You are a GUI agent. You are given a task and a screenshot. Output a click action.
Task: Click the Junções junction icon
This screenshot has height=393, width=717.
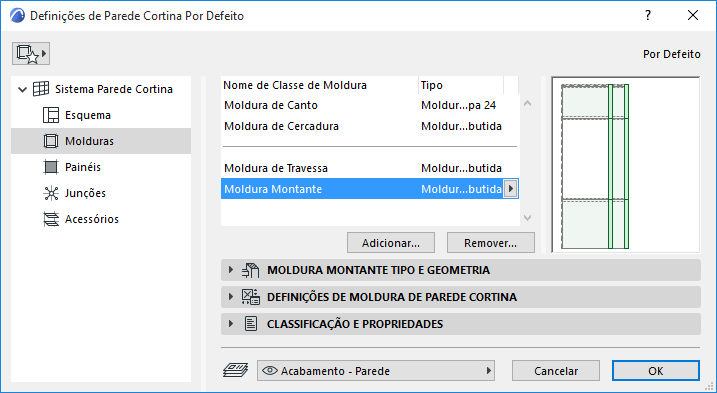pyautogui.click(x=51, y=194)
